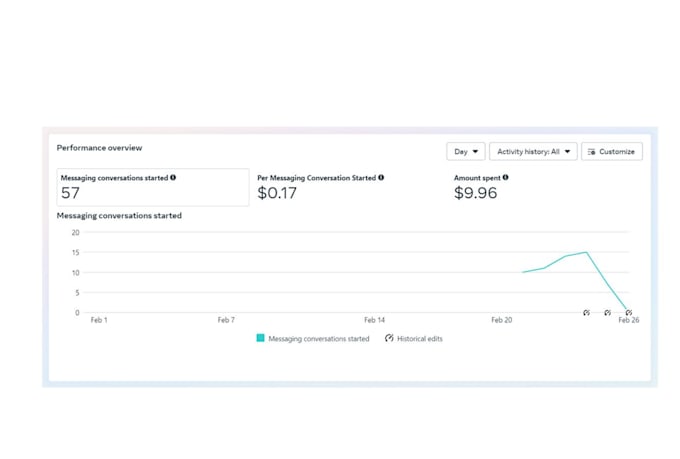Select the Messaging conversations started metric card
This screenshot has width=680, height=459.
click(153, 187)
